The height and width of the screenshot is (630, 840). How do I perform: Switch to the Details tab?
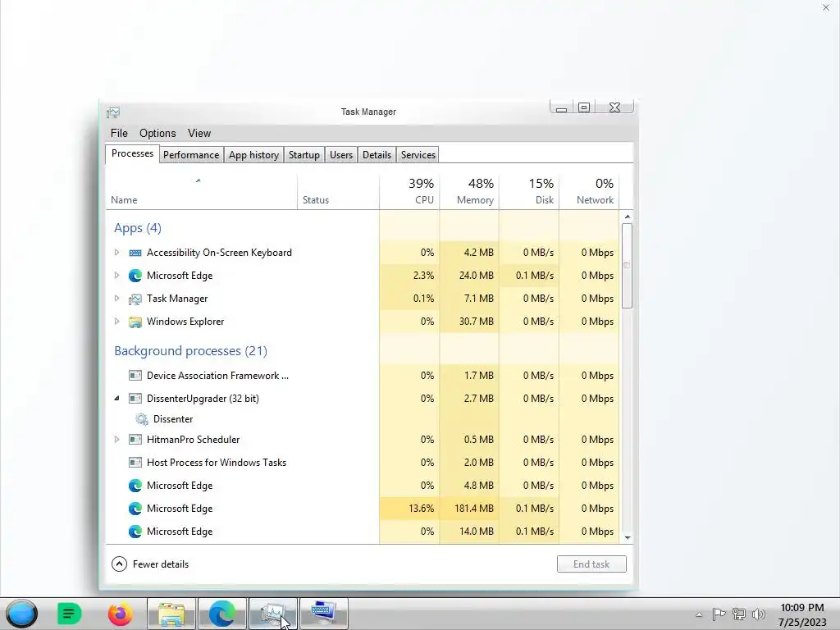coord(377,155)
